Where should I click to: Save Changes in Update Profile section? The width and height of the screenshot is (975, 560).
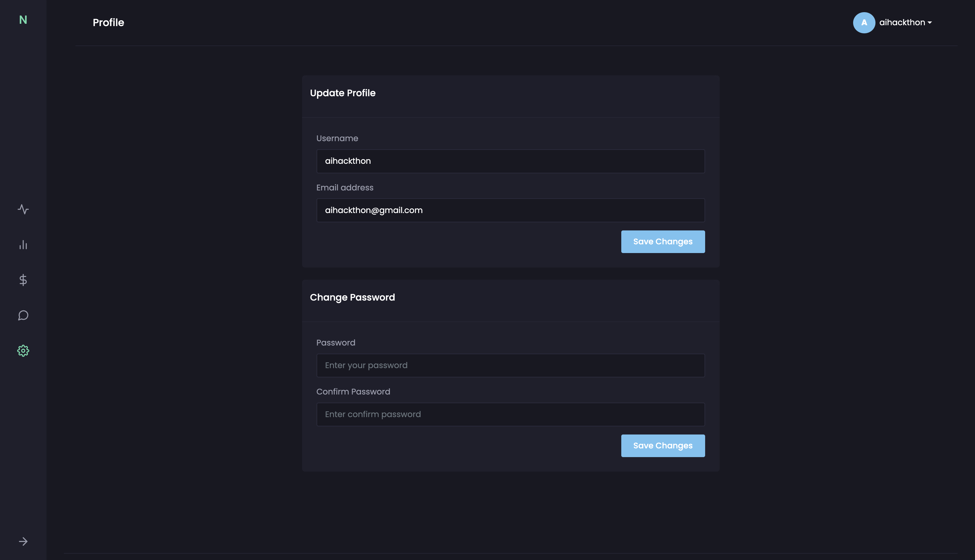tap(663, 241)
